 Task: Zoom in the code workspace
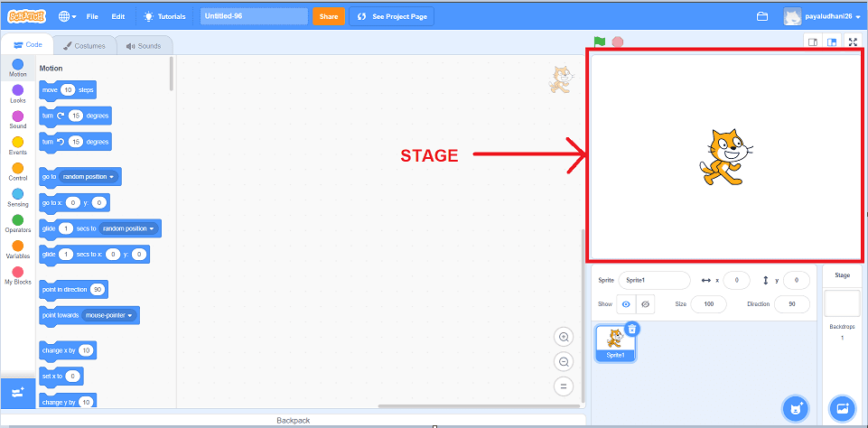[564, 337]
